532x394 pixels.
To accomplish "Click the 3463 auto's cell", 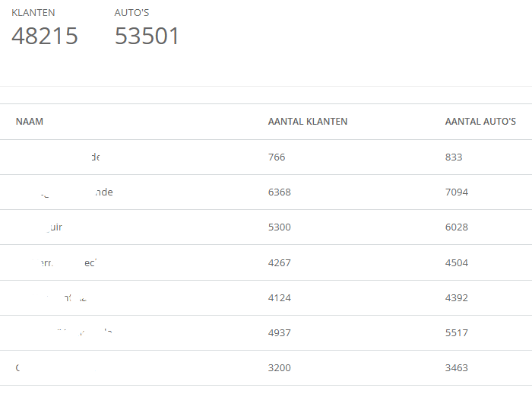I will click(x=457, y=368).
